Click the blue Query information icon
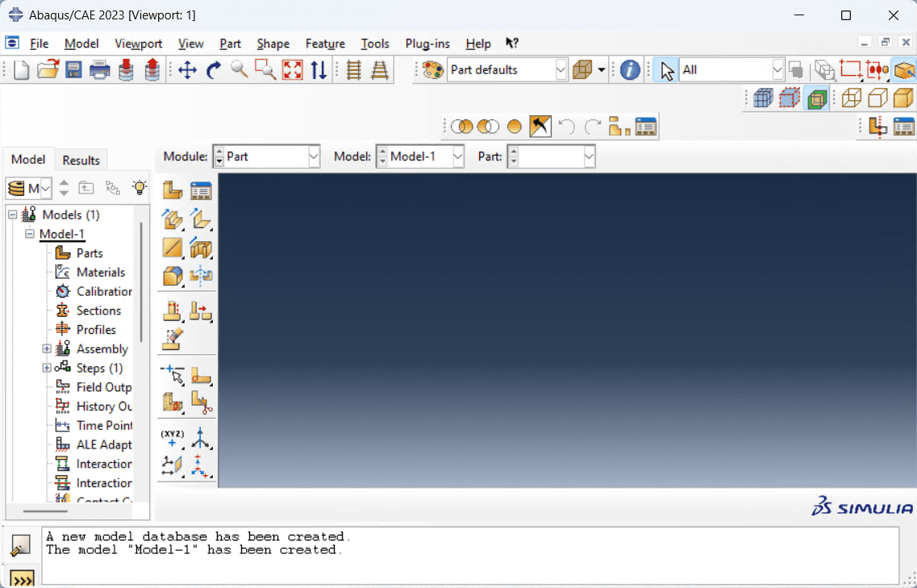The width and height of the screenshot is (917, 588). (630, 70)
